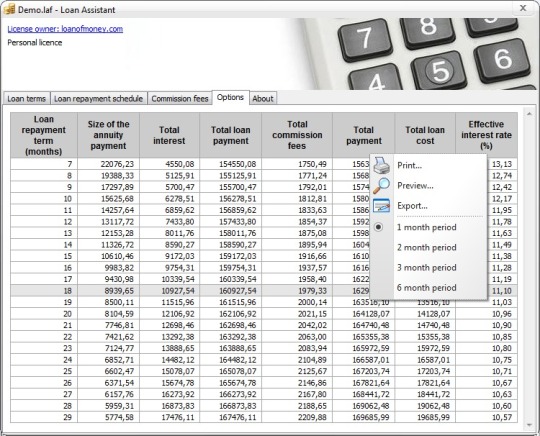Click the total loan payment cell 164482,12
This screenshot has width=540, height=436.
tap(230, 360)
